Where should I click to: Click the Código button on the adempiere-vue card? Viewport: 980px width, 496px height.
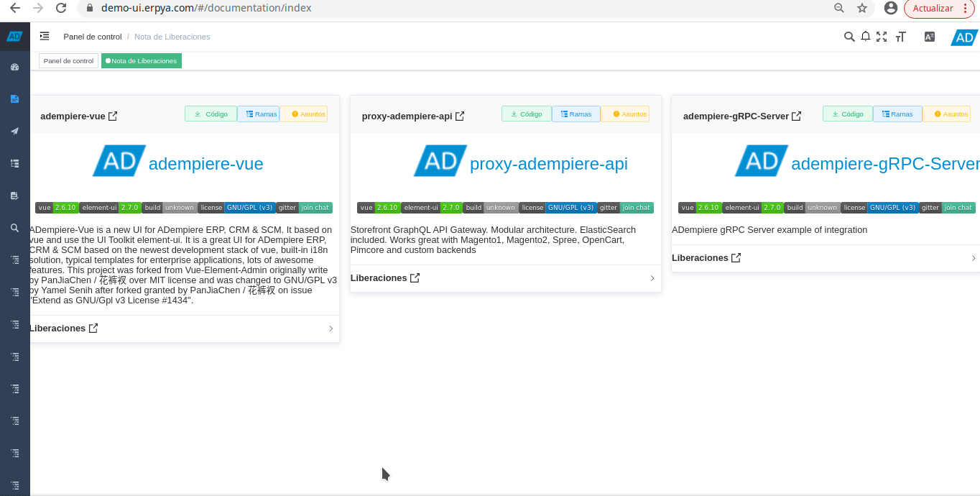point(211,114)
